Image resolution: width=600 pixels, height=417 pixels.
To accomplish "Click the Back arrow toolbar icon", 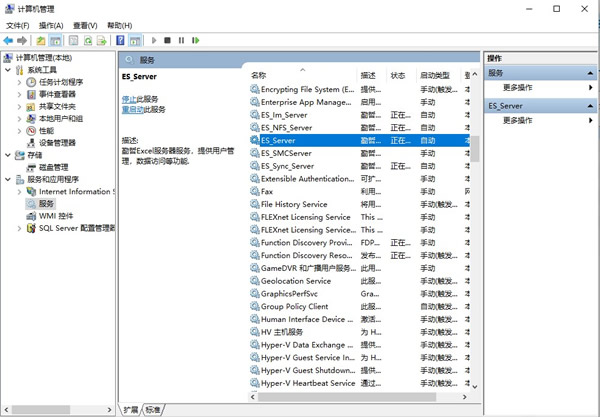I will pyautogui.click(x=8, y=41).
